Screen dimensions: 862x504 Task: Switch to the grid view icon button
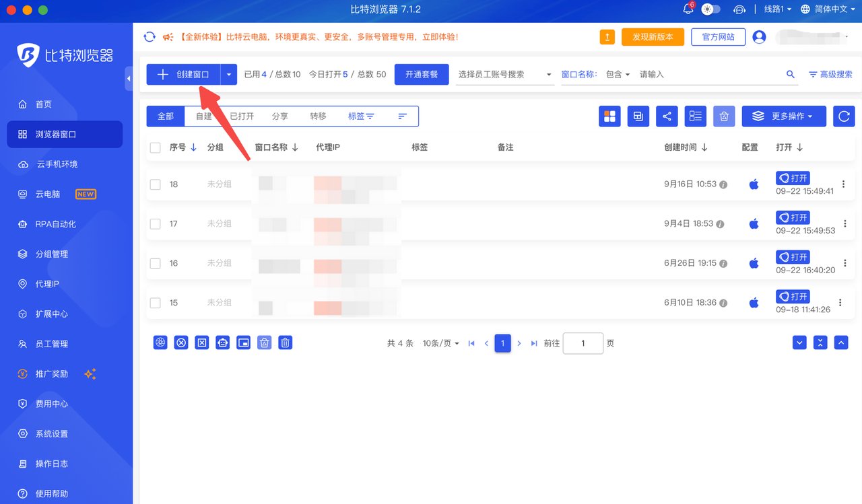609,116
